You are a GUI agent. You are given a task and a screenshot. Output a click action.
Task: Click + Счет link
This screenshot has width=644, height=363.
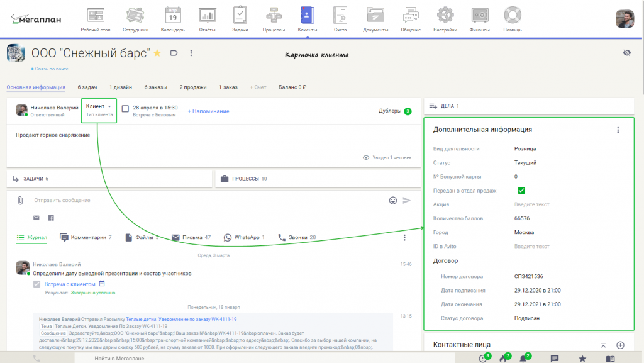[x=258, y=87]
